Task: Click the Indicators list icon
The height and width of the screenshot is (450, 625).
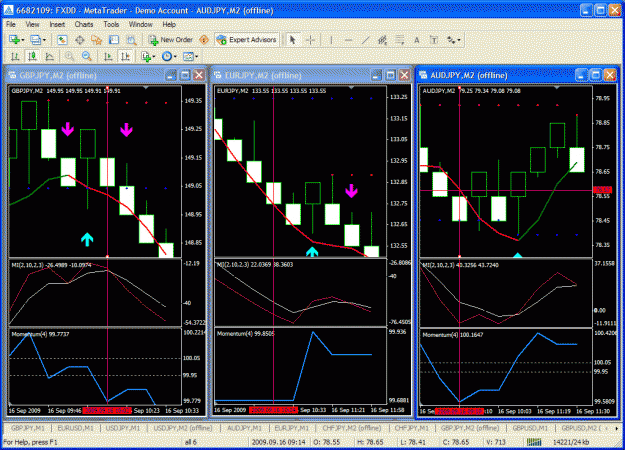Action: (x=146, y=57)
